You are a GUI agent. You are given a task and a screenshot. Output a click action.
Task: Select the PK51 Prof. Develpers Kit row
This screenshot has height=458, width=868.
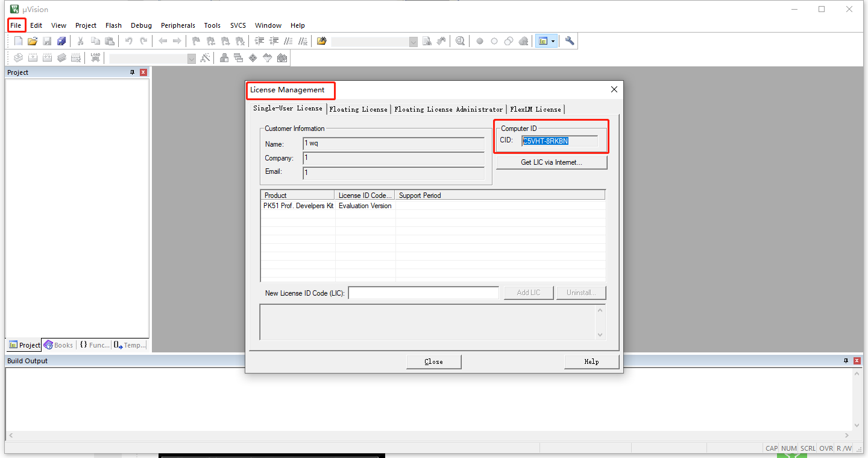pos(433,206)
